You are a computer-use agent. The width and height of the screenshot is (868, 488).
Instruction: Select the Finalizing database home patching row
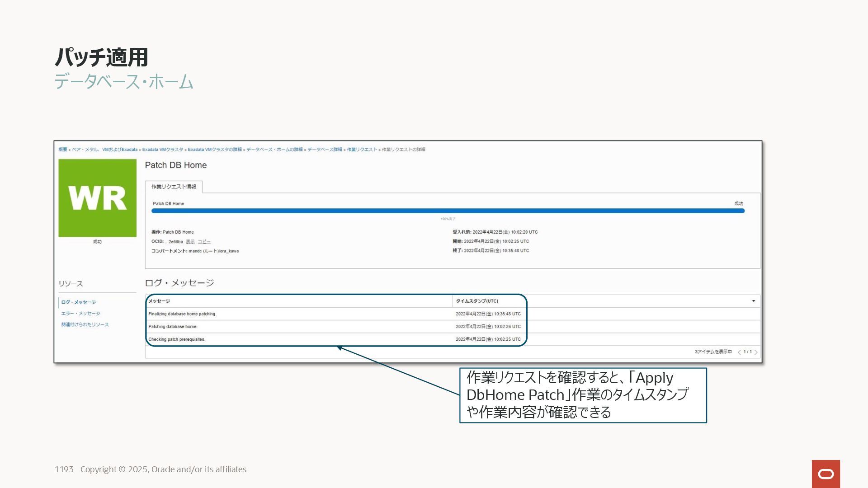point(182,314)
